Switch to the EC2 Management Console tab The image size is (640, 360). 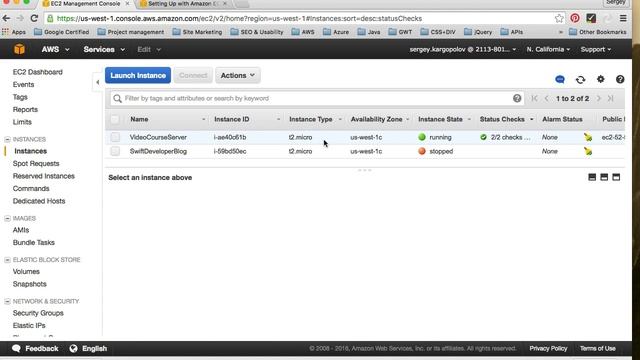[85, 4]
